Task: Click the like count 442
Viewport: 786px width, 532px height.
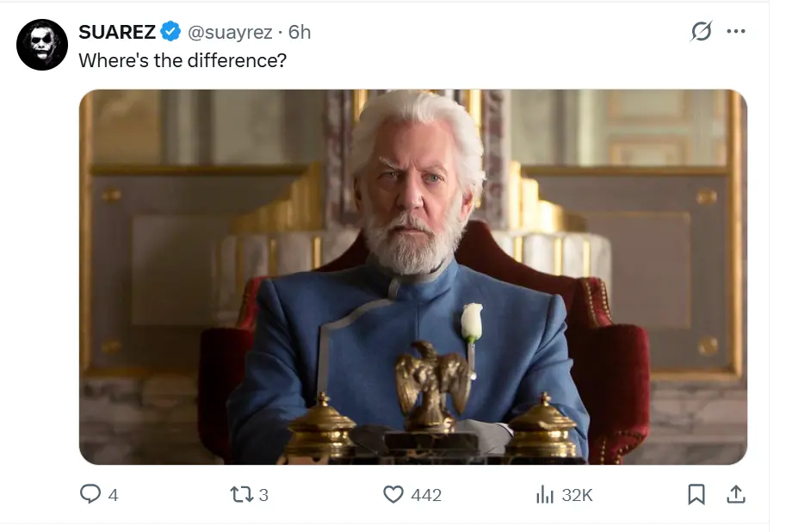Action: (x=426, y=495)
